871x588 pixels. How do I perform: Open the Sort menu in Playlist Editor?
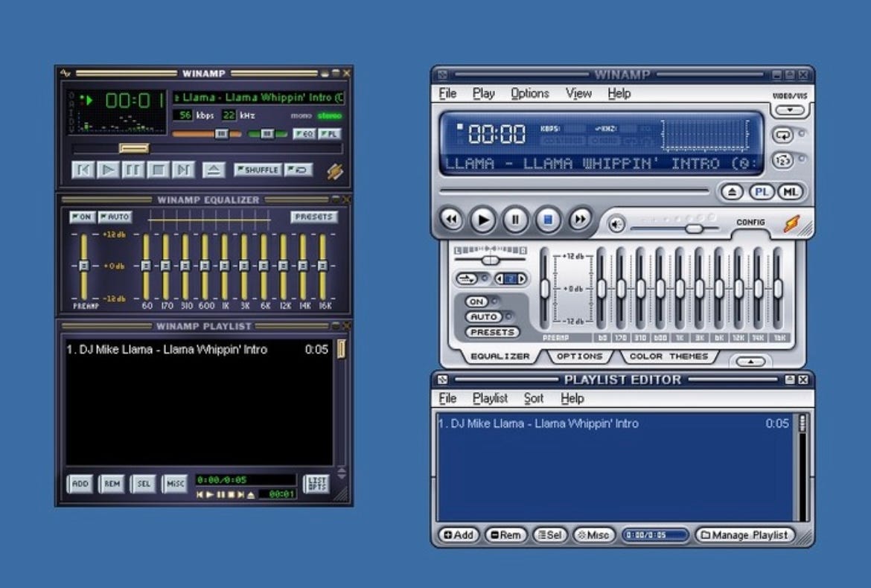[x=534, y=398]
